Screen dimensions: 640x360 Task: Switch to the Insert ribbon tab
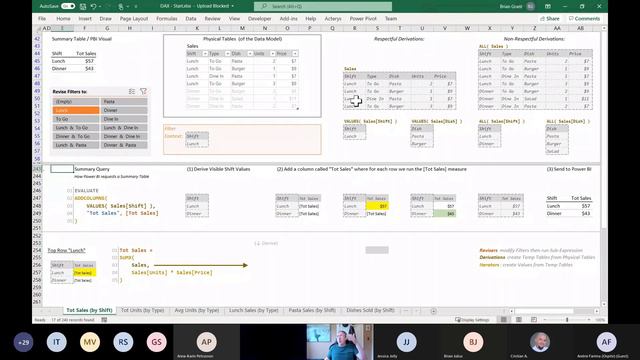click(x=85, y=18)
